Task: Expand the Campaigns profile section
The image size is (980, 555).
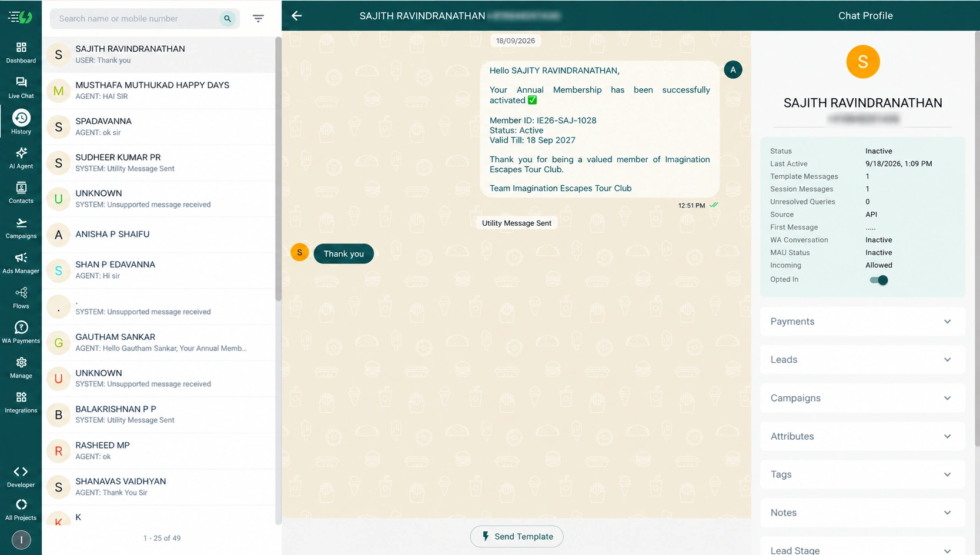Action: [x=862, y=398]
